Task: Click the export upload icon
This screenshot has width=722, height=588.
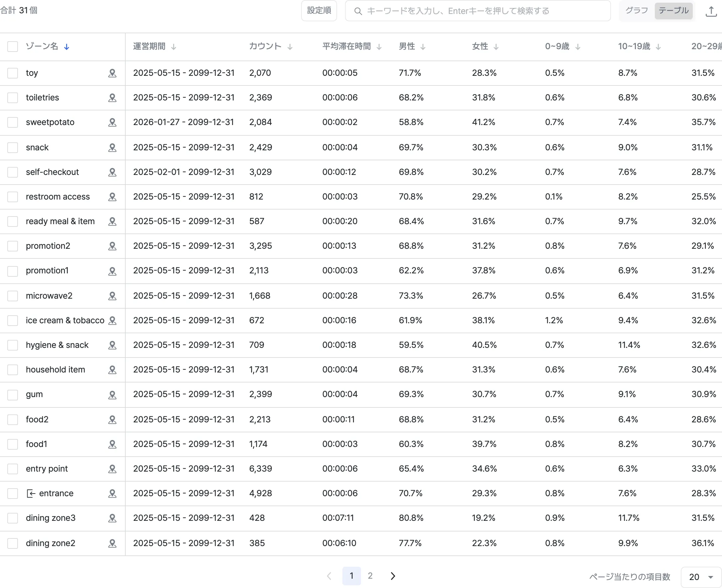Action: coord(711,11)
